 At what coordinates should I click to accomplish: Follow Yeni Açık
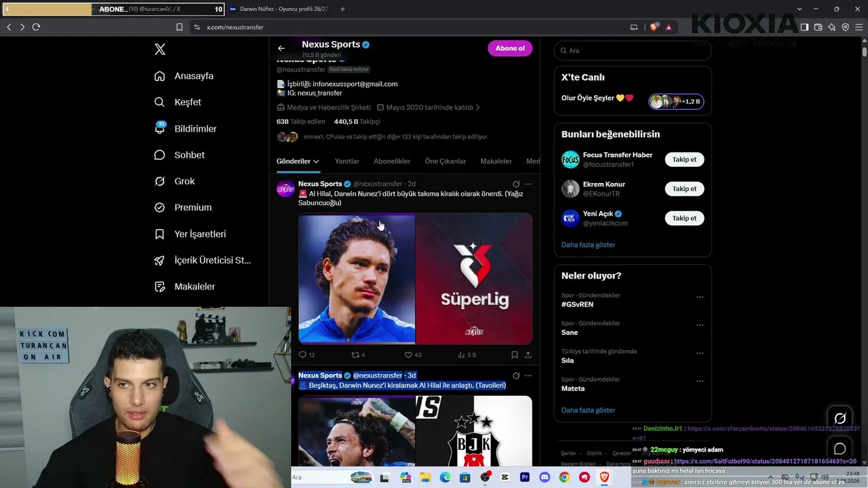(684, 218)
